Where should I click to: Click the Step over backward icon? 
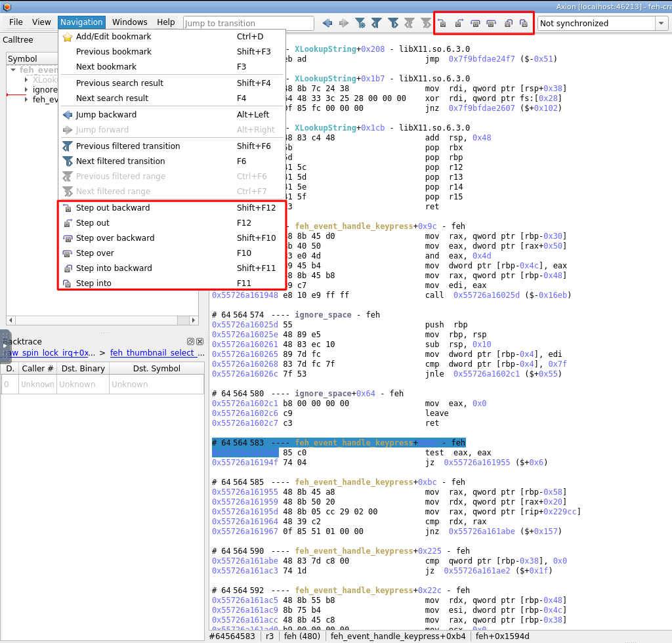[x=475, y=22]
